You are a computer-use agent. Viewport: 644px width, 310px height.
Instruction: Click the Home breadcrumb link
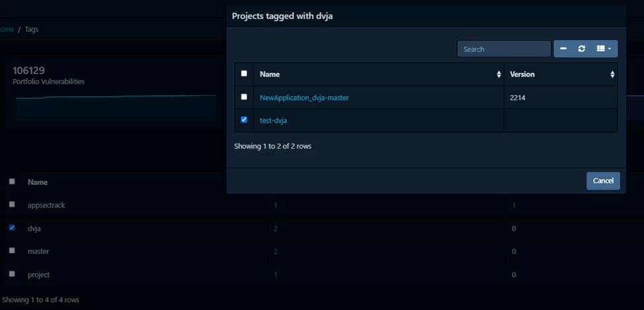(7, 29)
